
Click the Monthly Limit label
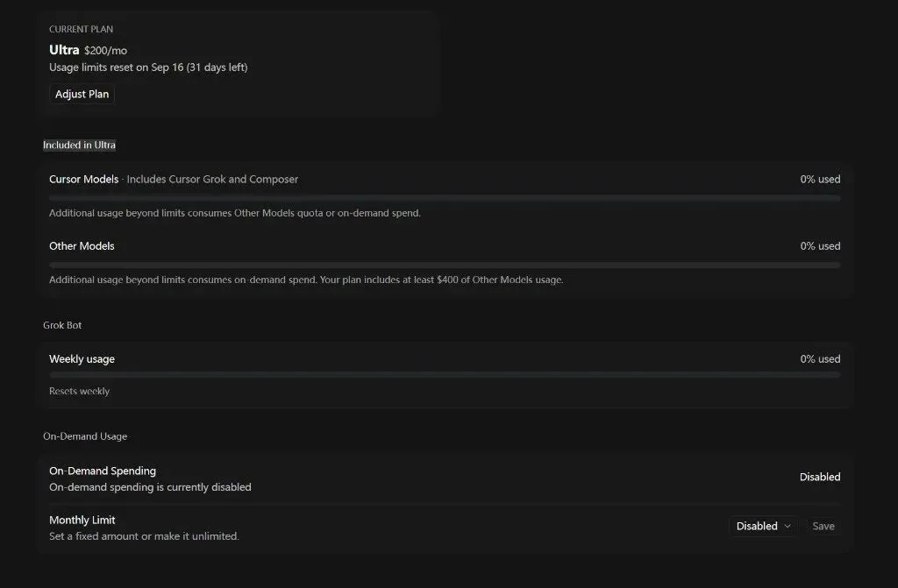pos(82,520)
